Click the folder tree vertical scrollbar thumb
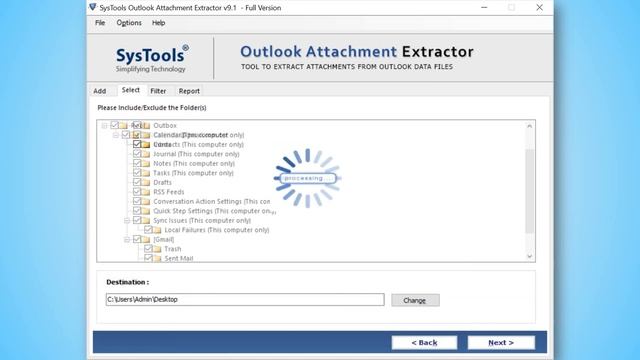640x360 pixels. [x=529, y=191]
